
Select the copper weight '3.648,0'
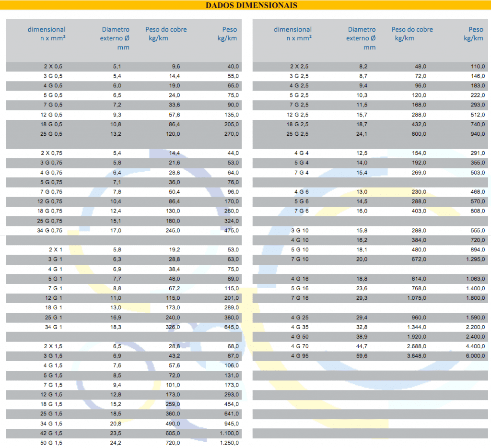[417, 356]
